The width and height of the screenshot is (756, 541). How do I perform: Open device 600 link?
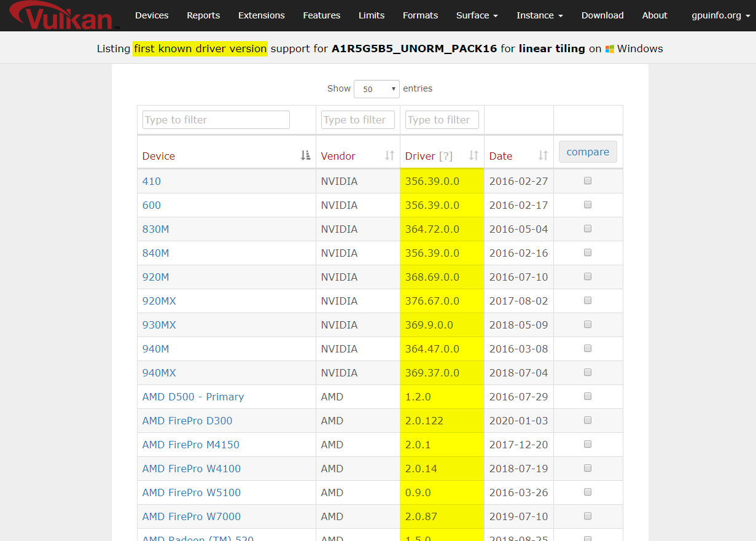coord(152,205)
